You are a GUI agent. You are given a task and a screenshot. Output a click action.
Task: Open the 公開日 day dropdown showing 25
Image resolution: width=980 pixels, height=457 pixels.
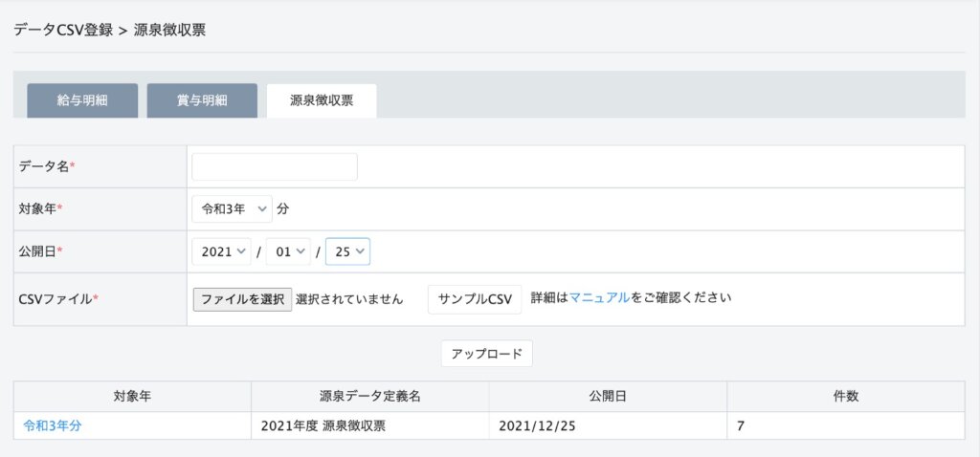pyautogui.click(x=347, y=251)
